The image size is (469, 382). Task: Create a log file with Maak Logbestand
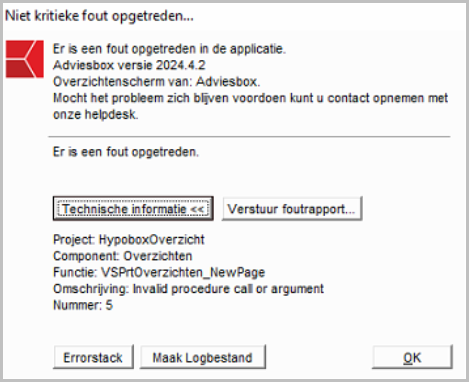click(x=203, y=357)
